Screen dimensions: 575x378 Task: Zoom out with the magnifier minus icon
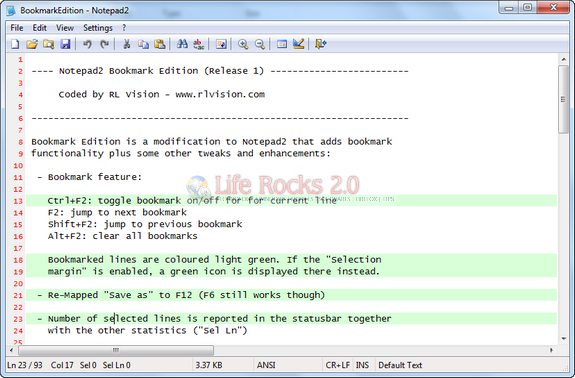(x=260, y=44)
